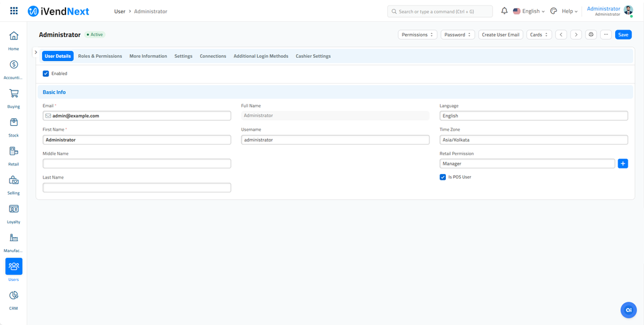This screenshot has height=325, width=644.
Task: Focus the search or command bar
Action: pos(440,11)
